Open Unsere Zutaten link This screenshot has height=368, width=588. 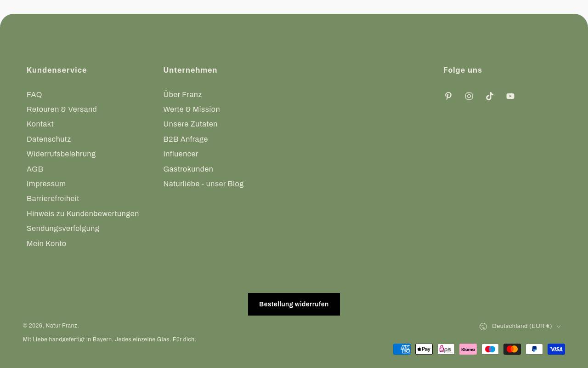[x=190, y=124]
